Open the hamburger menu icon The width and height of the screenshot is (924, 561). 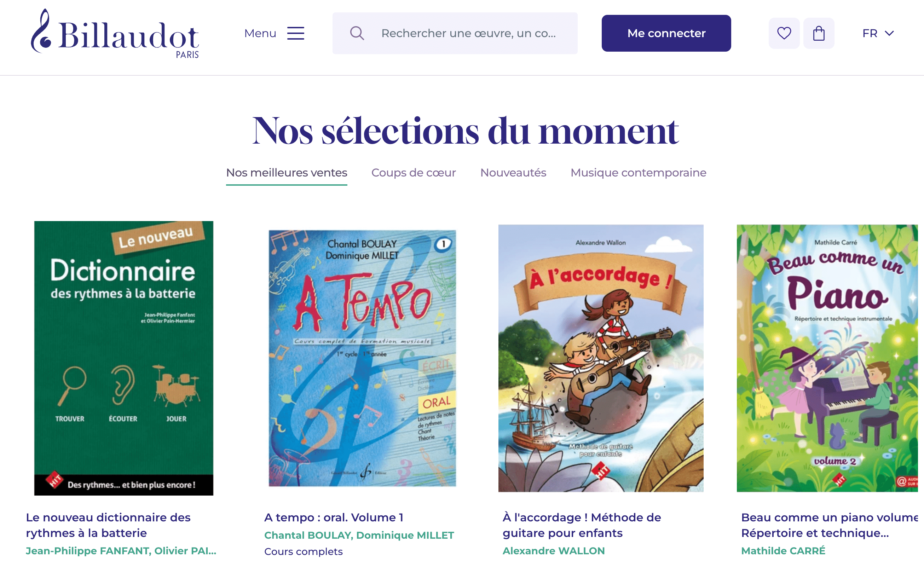(x=295, y=33)
